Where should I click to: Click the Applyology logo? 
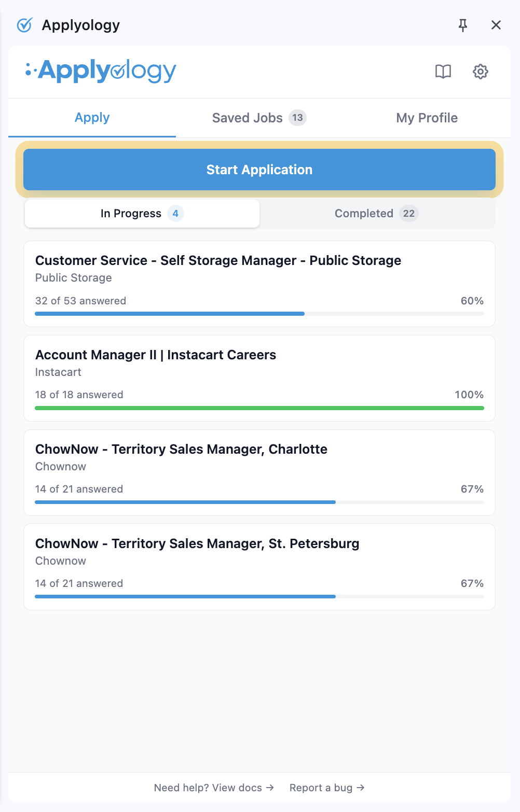(x=101, y=71)
